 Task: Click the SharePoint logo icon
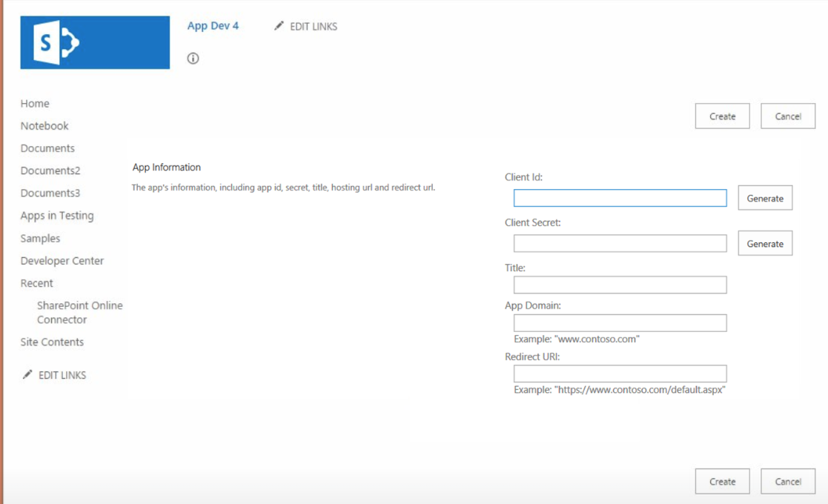click(x=95, y=43)
